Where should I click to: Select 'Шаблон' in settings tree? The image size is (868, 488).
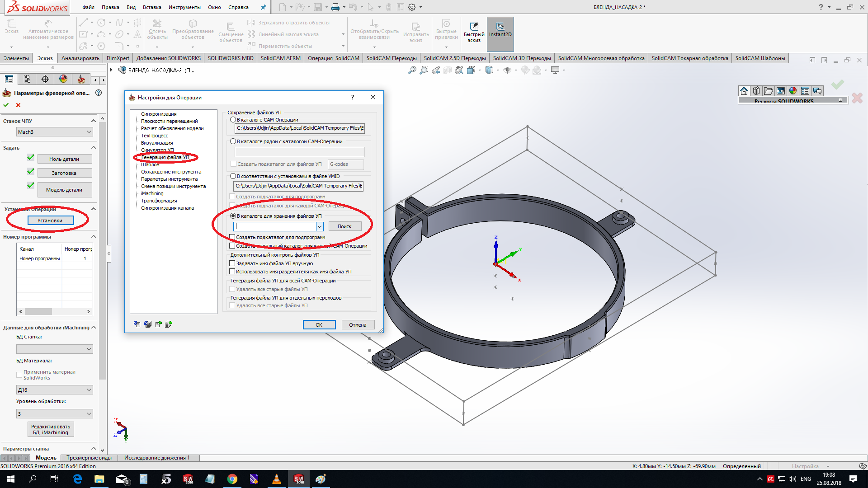coord(150,164)
